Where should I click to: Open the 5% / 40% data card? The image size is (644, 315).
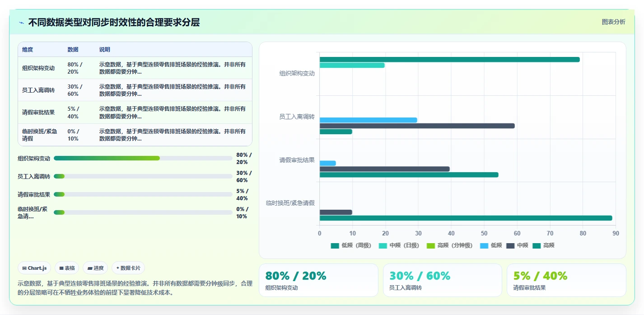coord(566,280)
